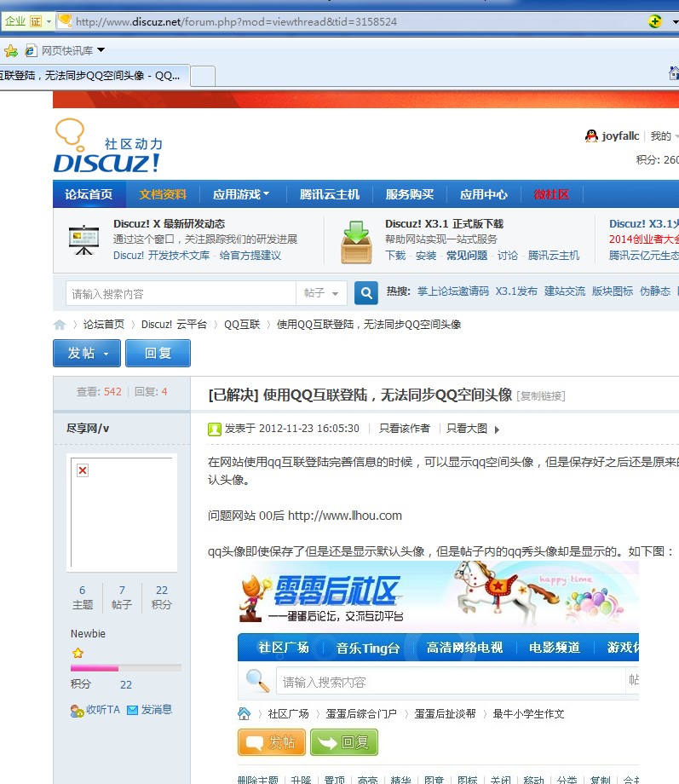Click the blue search magnifier button
Screen dimensions: 679x784
[366, 293]
